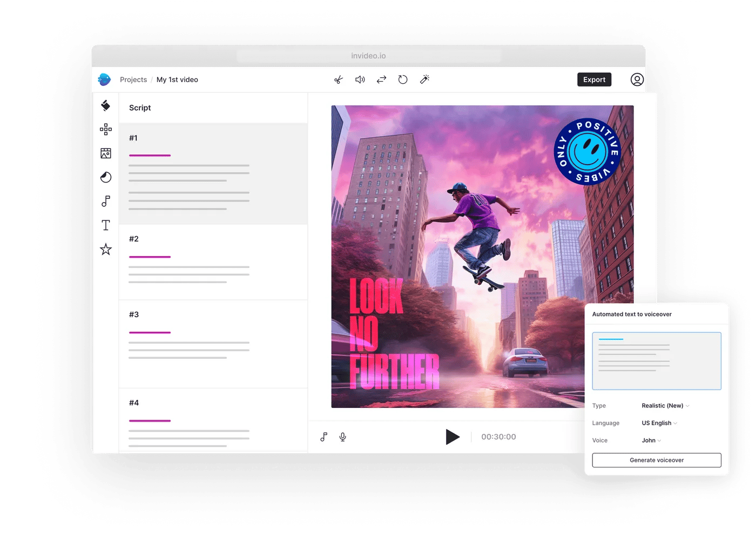Select script scene #4
This screenshot has height=536, width=756.
pos(213,420)
